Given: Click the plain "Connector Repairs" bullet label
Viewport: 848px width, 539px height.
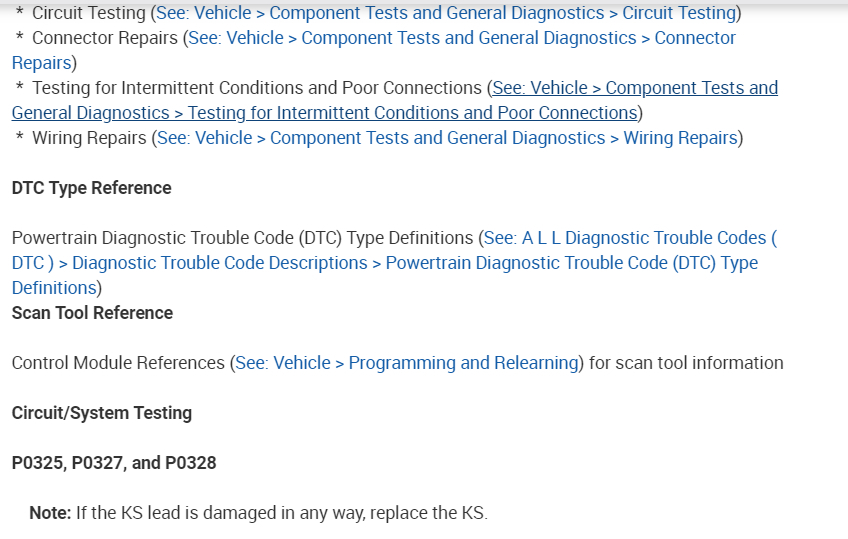Looking at the screenshot, I should (x=105, y=38).
